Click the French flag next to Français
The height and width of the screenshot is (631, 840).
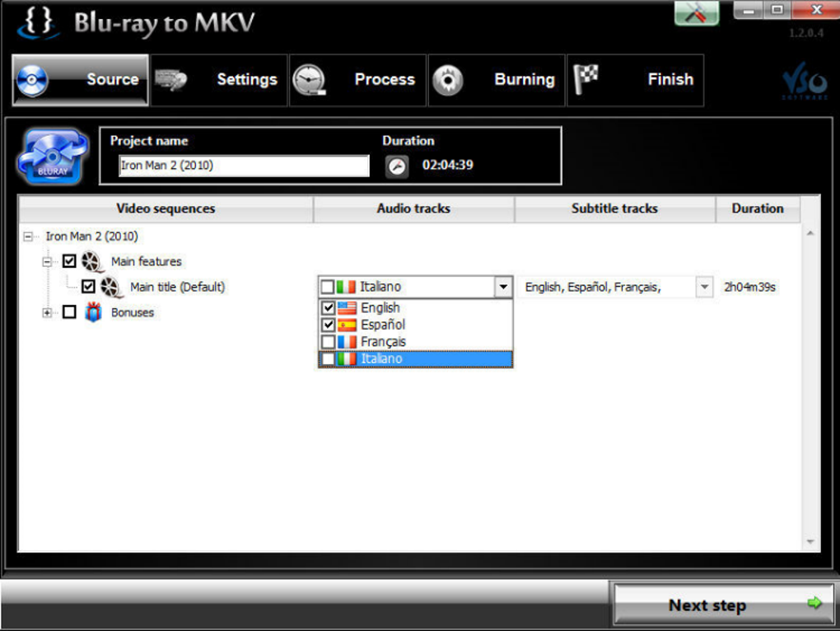pyautogui.click(x=348, y=342)
